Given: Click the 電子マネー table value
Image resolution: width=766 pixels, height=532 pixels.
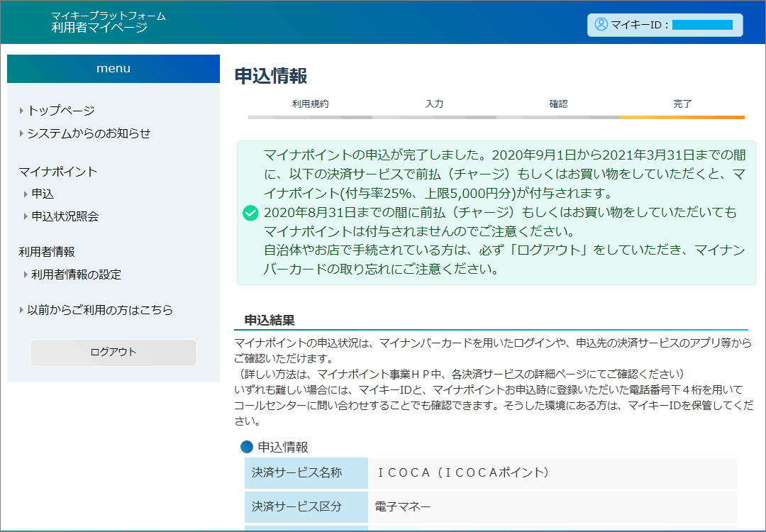Looking at the screenshot, I should 403,506.
